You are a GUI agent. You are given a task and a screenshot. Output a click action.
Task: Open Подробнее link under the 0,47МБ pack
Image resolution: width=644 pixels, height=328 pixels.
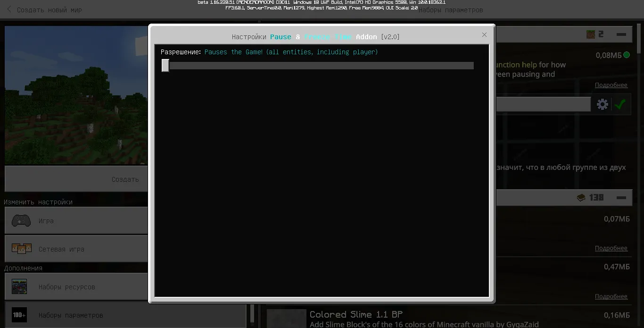(611, 296)
